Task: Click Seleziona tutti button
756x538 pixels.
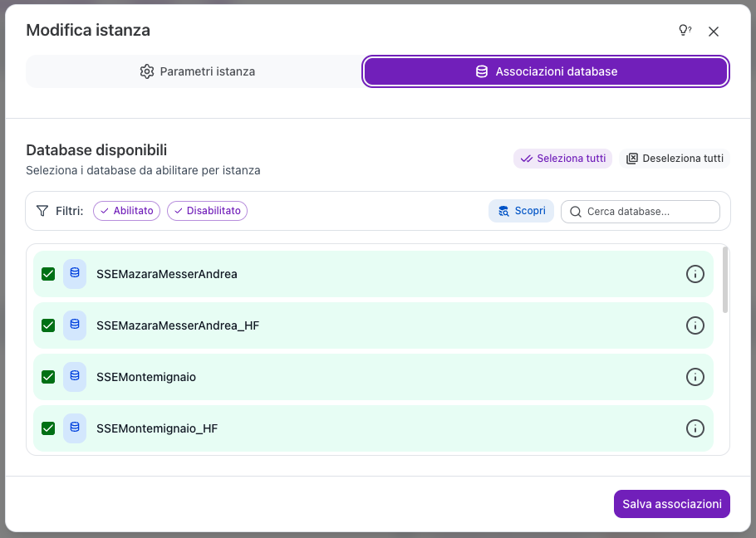Action: [x=562, y=159]
